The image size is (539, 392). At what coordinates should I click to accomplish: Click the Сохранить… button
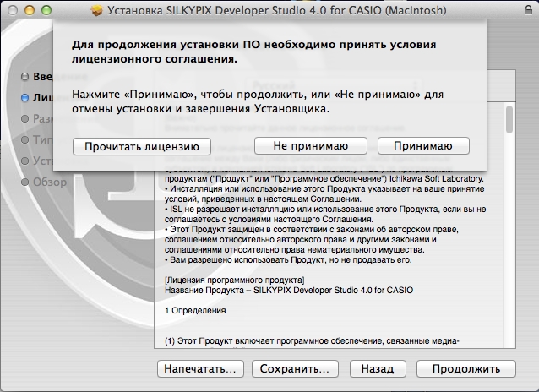click(295, 368)
